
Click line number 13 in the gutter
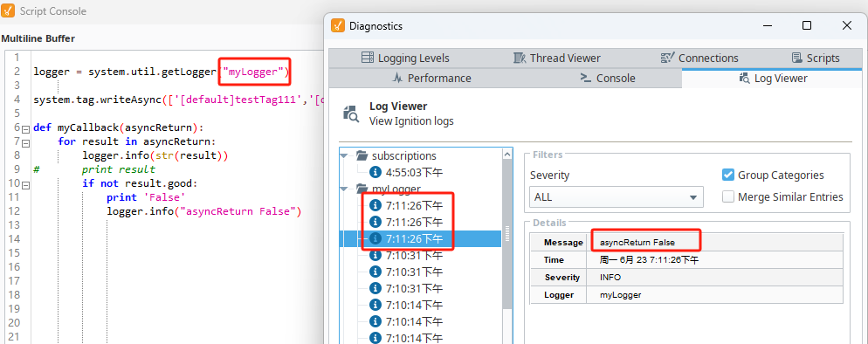[14, 225]
